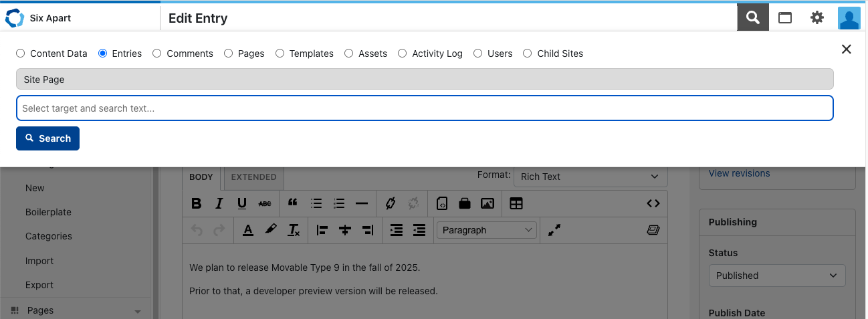Create a numbered list

(x=339, y=203)
